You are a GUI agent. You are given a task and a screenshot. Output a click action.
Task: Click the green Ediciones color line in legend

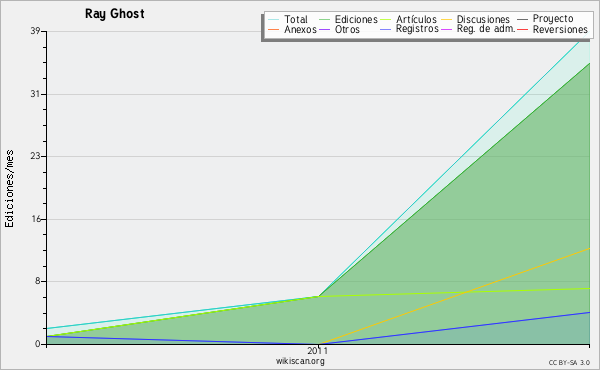pos(324,20)
